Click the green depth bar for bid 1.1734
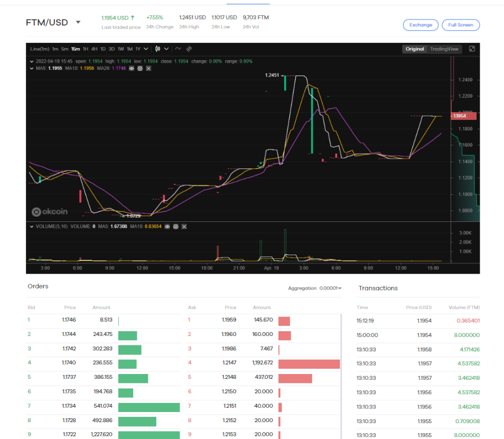 (x=149, y=407)
